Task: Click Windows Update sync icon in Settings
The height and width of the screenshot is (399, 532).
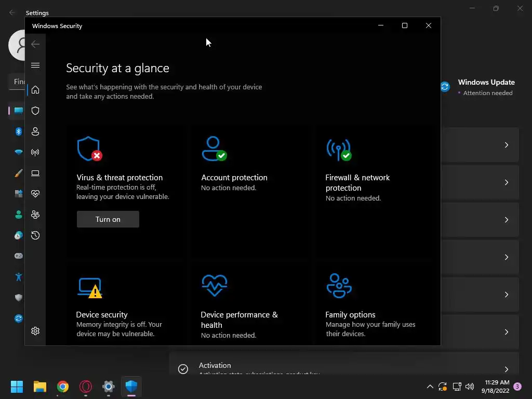Action: click(x=445, y=87)
